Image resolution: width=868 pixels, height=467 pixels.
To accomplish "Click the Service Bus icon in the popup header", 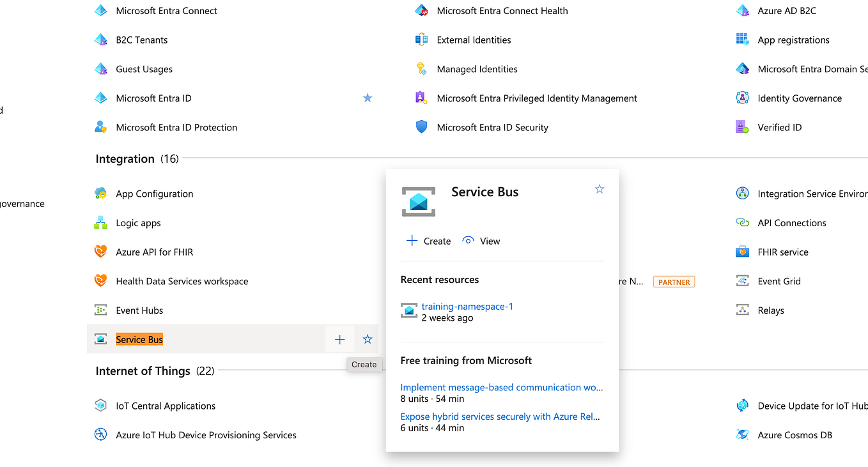I will point(418,201).
